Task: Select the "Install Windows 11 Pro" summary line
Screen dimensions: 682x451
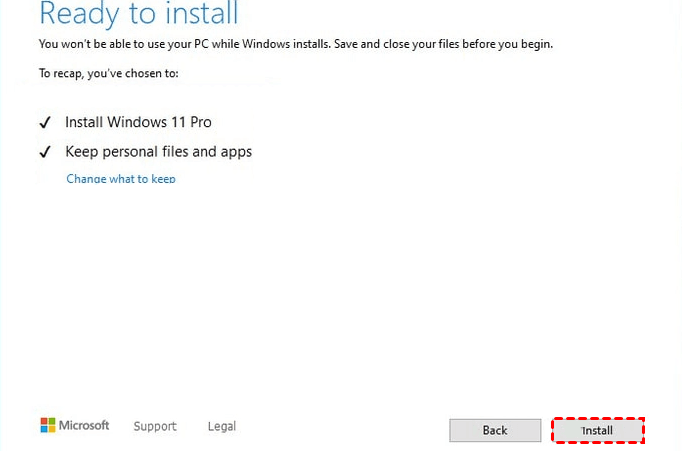Action: [x=138, y=122]
